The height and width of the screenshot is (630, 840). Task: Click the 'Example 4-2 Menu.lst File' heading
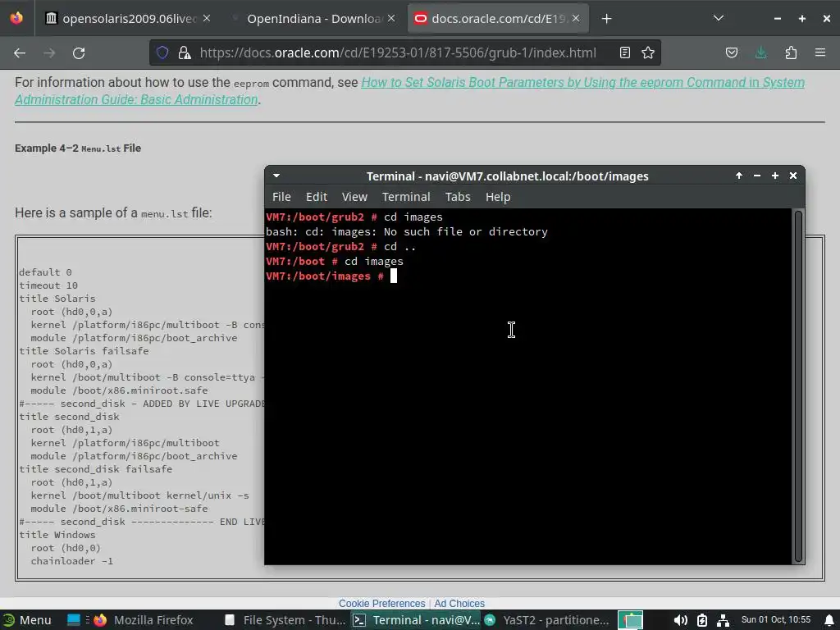tap(78, 148)
